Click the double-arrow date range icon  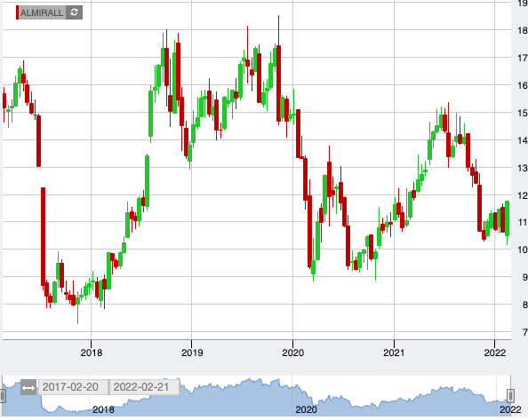point(28,388)
